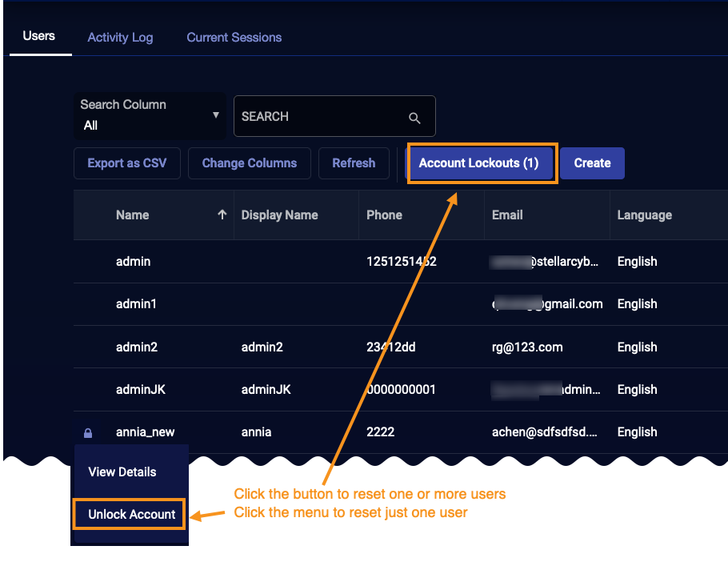Open the Search Column dropdown
Image resolution: width=728 pixels, height=574 pixels.
(x=150, y=116)
